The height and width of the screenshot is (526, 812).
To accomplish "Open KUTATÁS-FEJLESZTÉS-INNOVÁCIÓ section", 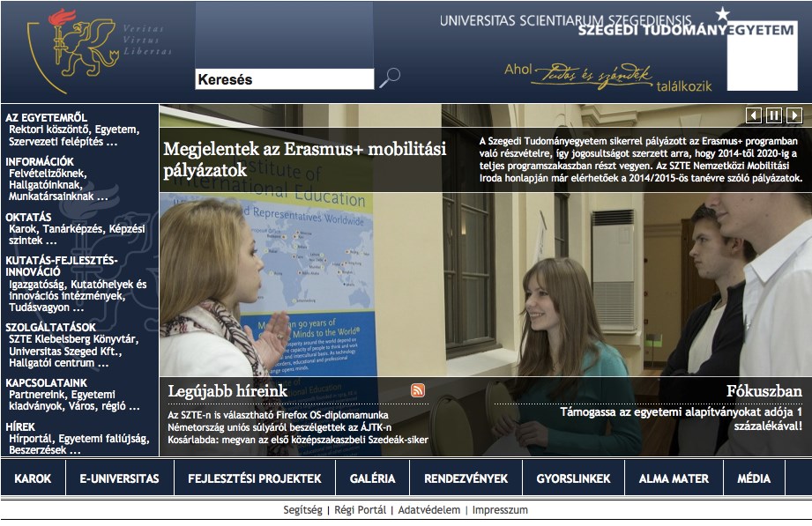I will [62, 266].
